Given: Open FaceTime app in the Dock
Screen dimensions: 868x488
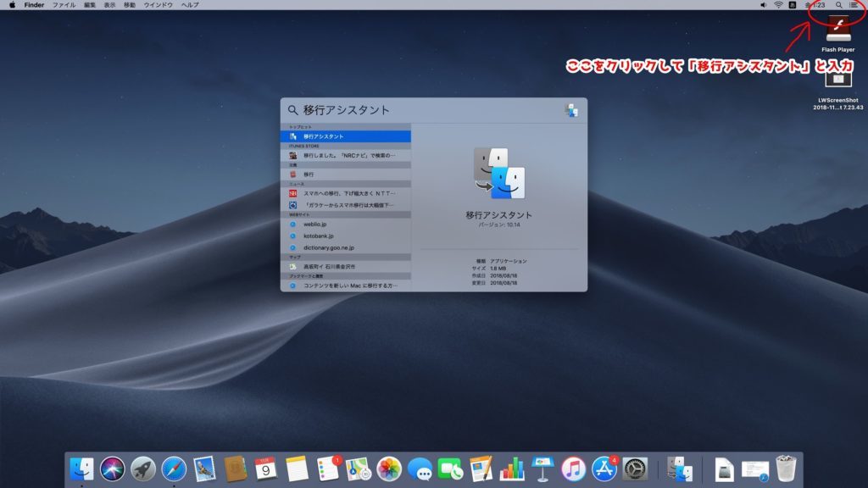Looking at the screenshot, I should (451, 469).
